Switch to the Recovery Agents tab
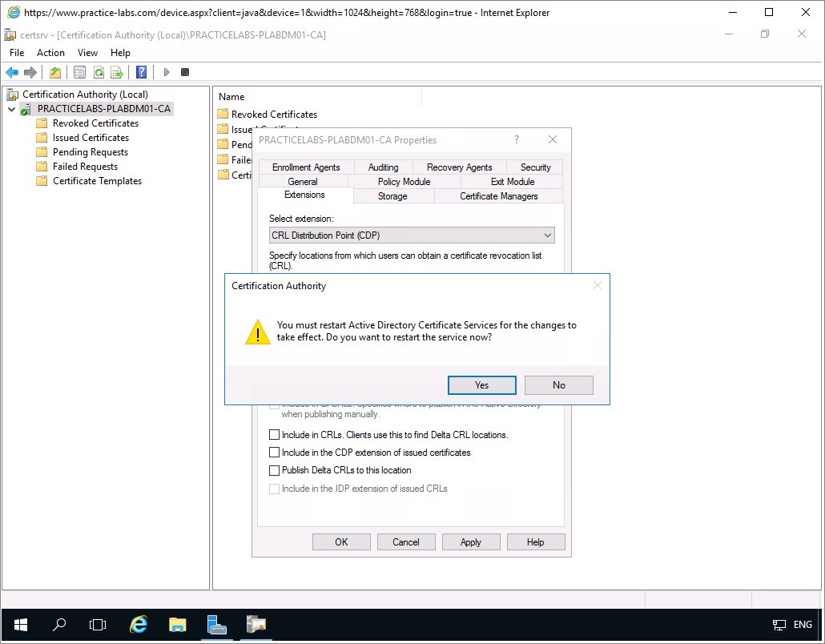This screenshot has height=644, width=825. (x=459, y=167)
